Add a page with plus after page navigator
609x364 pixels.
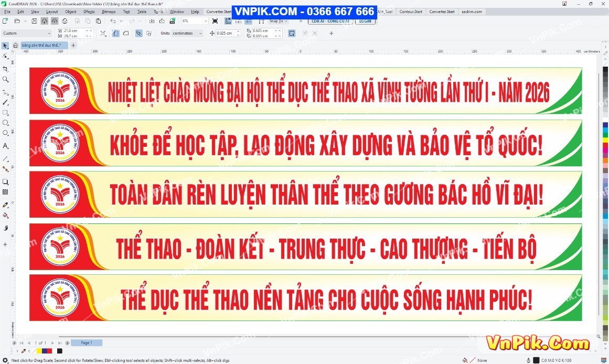67,343
